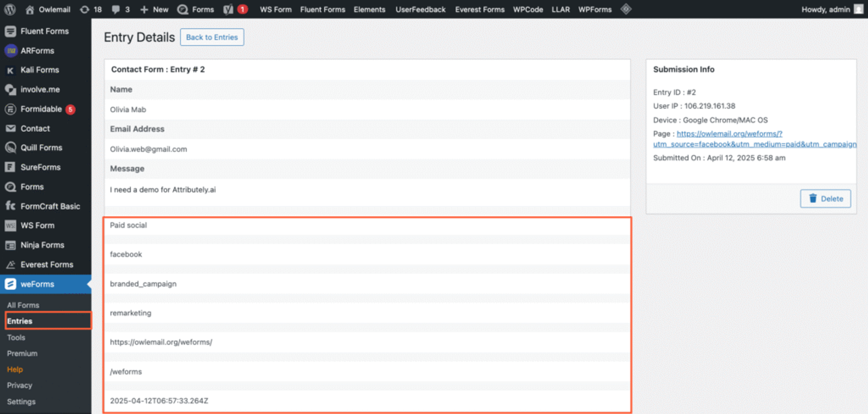
Task: Select the 2025-04-12T06:57:33.264Z timestamp
Action: (x=159, y=401)
